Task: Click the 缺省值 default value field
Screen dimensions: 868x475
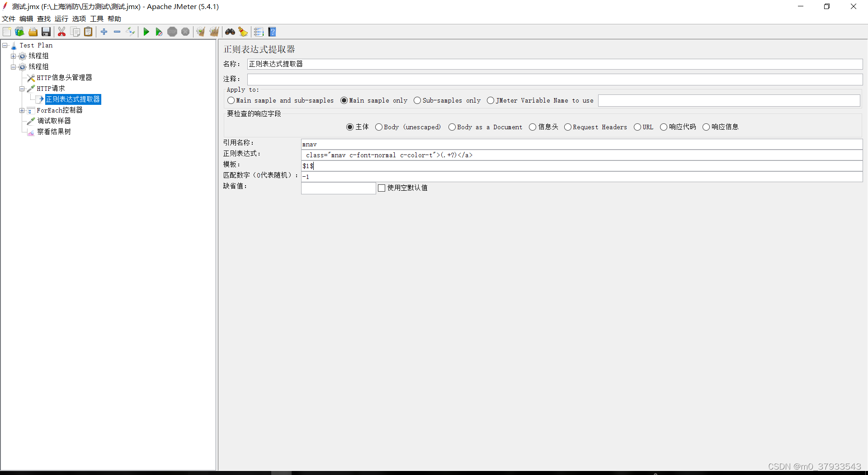Action: (x=339, y=188)
